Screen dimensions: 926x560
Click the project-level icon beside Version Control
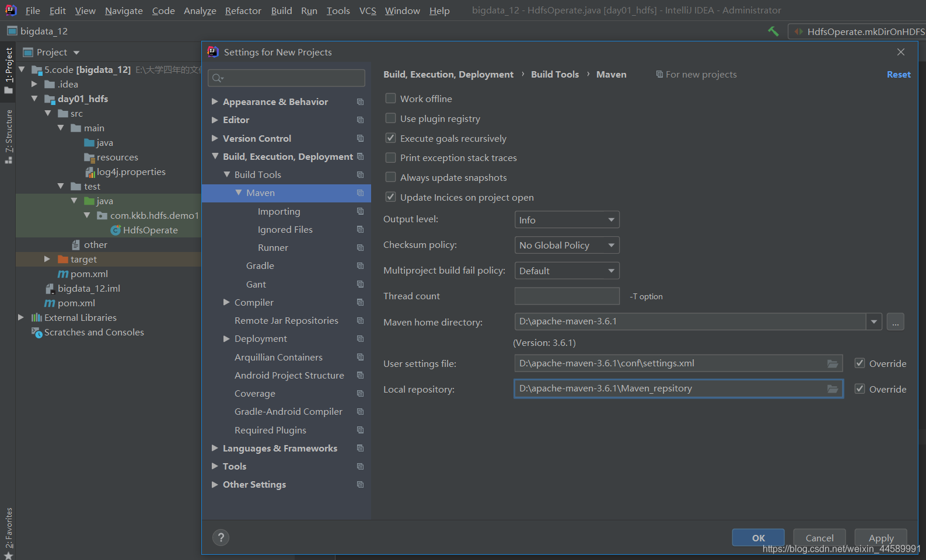pos(360,138)
